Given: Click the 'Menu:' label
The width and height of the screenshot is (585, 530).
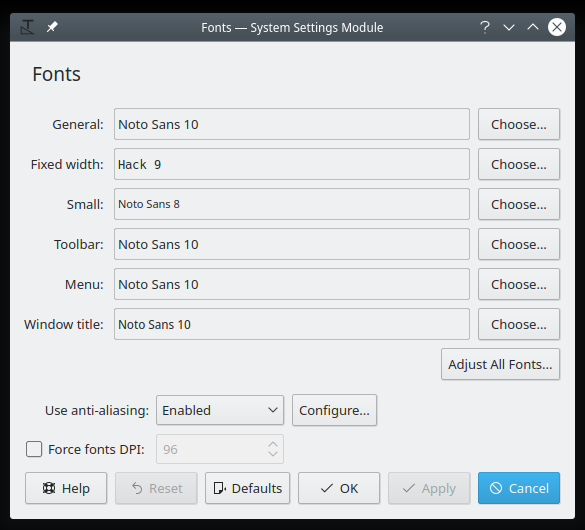Looking at the screenshot, I should (x=84, y=284).
